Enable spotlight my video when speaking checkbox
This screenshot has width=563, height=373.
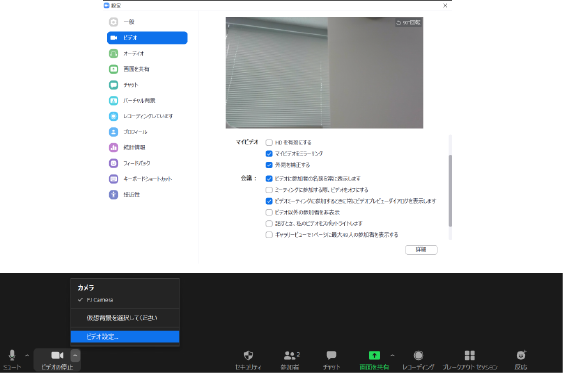tap(269, 224)
